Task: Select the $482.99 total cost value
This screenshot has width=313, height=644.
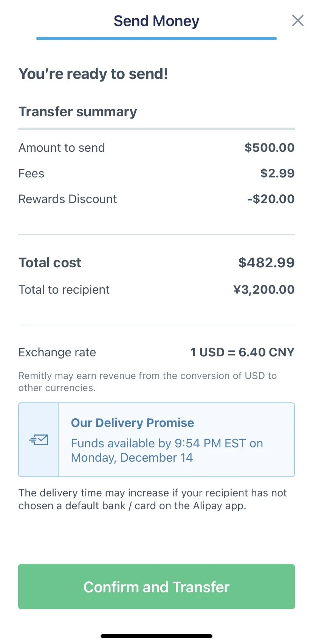Action: point(267,262)
